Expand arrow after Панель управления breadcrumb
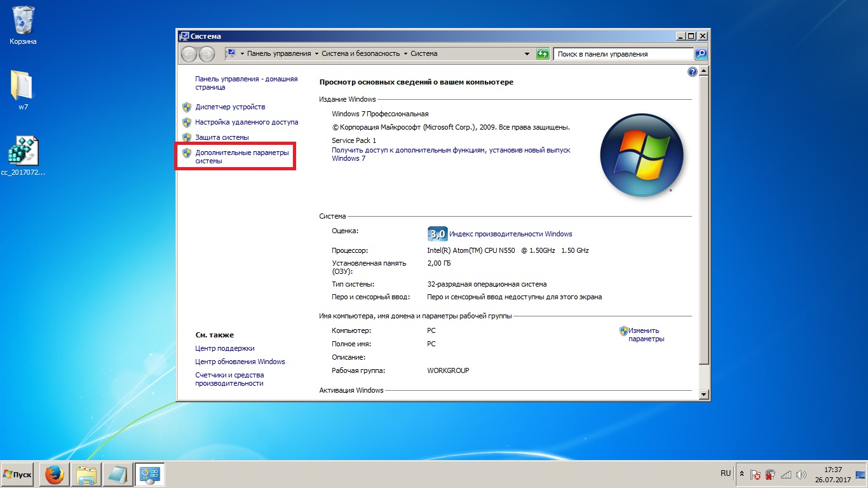 tap(316, 54)
